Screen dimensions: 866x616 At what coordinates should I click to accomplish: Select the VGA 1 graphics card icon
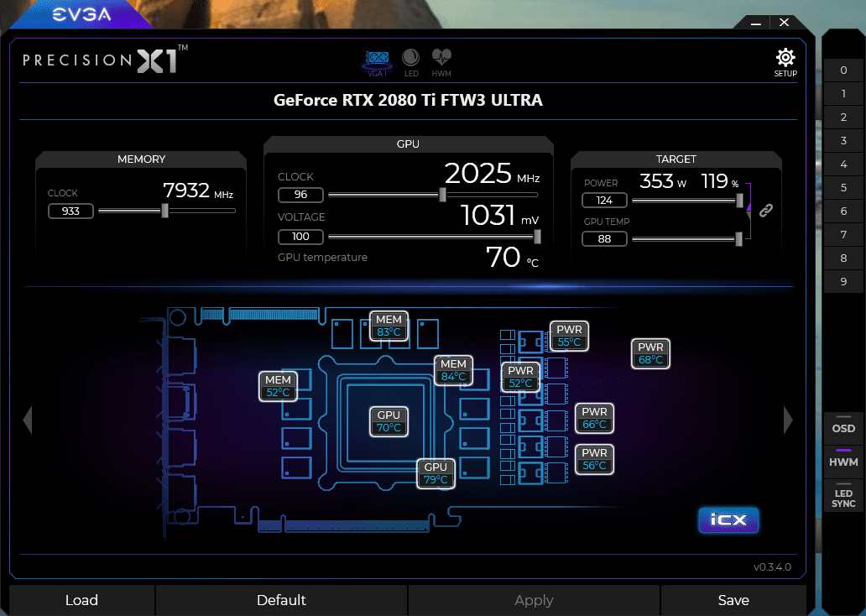[x=378, y=64]
